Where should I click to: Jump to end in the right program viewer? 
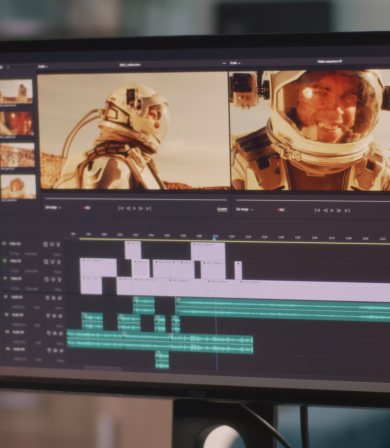click(x=347, y=210)
